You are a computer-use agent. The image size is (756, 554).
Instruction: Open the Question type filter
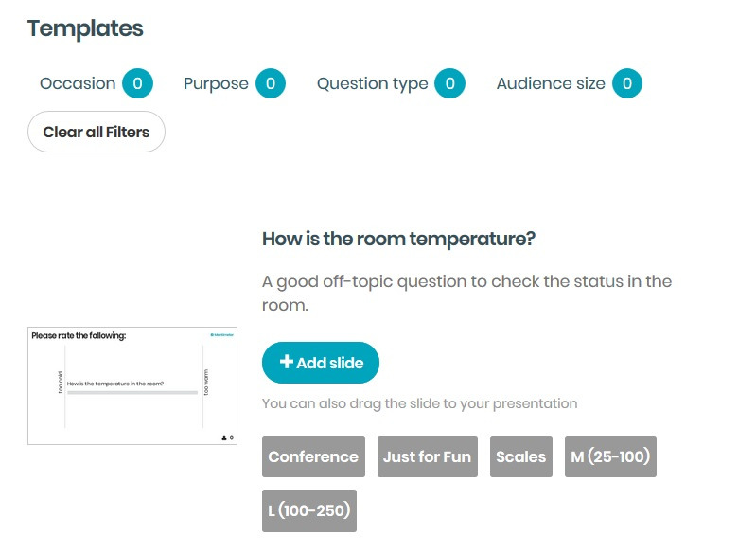tap(372, 83)
